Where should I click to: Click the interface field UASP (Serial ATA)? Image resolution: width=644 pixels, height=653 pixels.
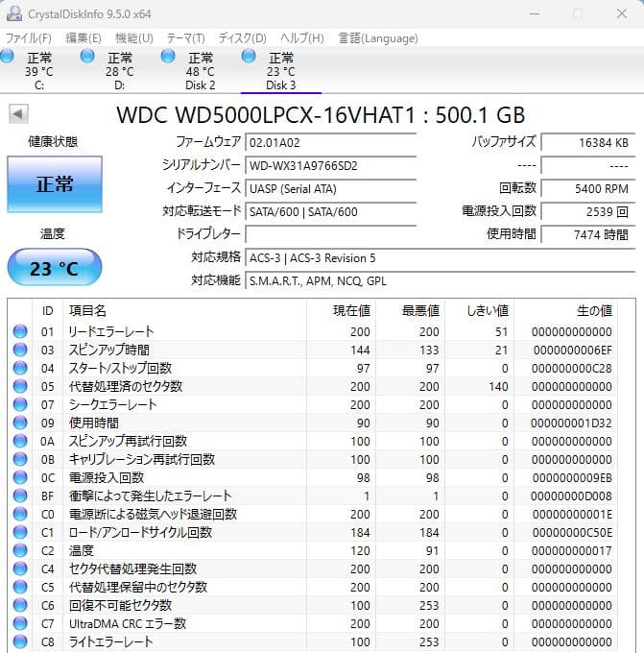331,188
